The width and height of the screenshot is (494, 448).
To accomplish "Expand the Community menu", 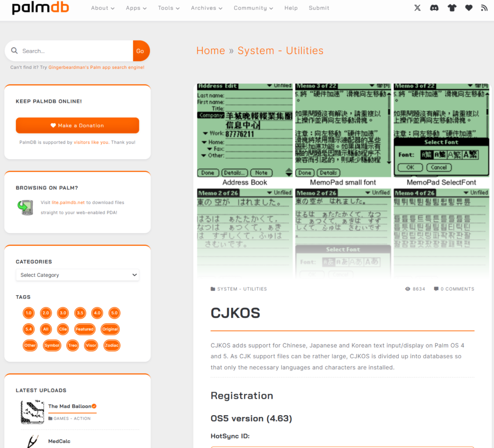I will click(253, 8).
